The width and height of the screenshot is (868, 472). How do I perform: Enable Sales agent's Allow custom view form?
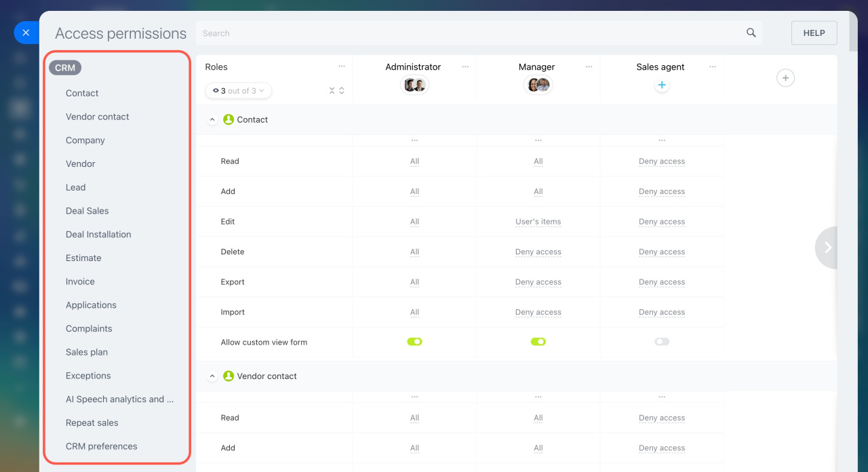tap(662, 342)
